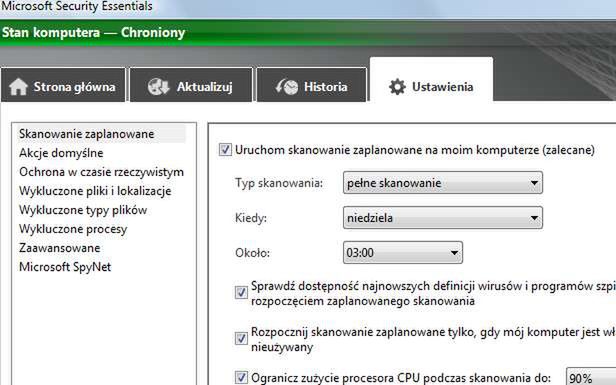Click the globe download icon on Aktualizuj tab
The width and height of the screenshot is (616, 385).
(158, 86)
